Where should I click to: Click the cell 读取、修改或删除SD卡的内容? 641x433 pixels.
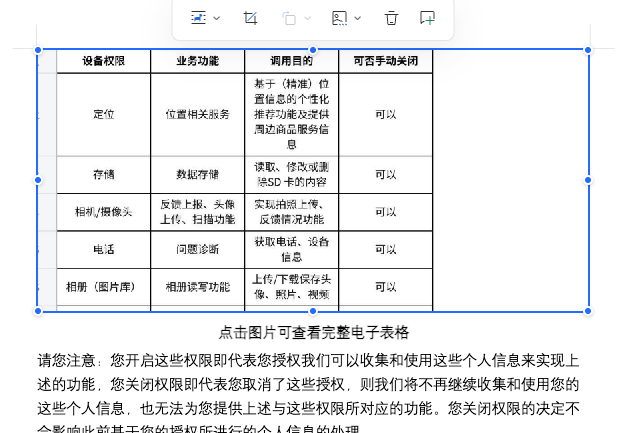[x=291, y=175]
